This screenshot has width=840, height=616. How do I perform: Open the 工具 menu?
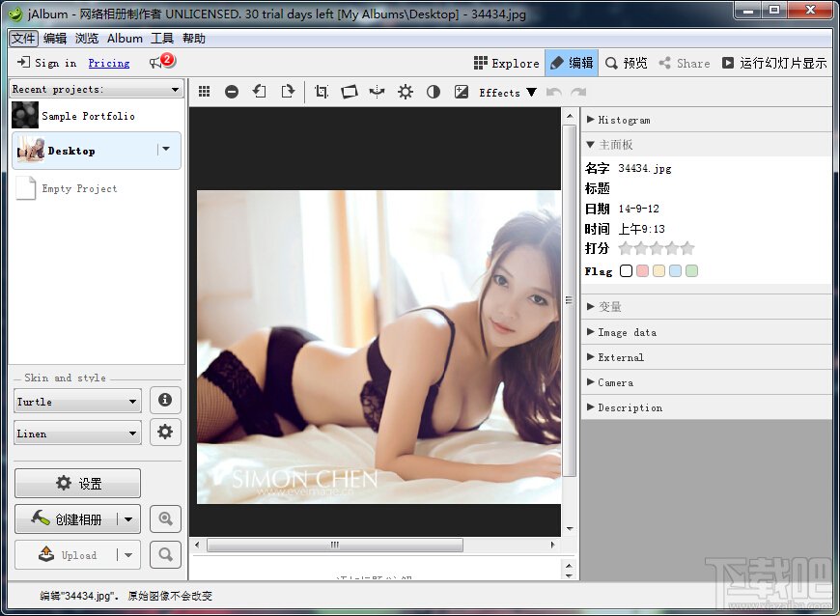(x=165, y=39)
